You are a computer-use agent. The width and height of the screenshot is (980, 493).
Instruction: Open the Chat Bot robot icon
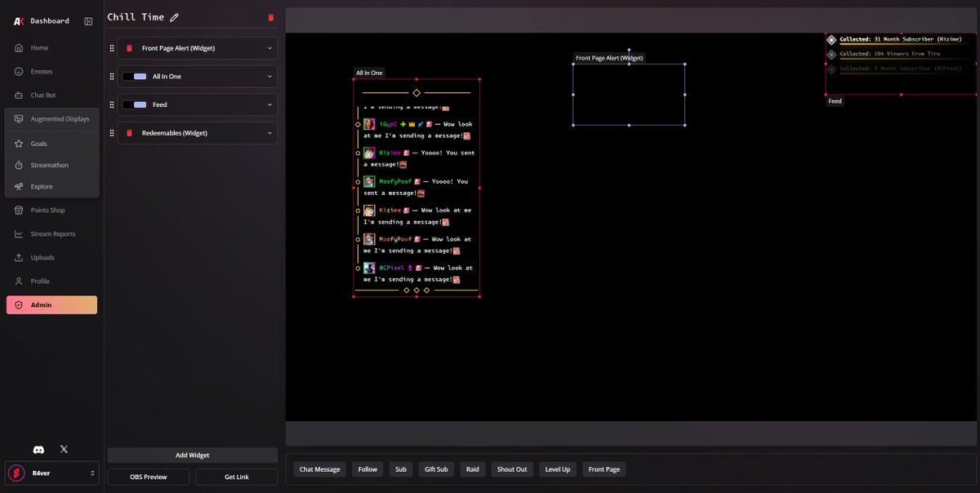coord(19,95)
